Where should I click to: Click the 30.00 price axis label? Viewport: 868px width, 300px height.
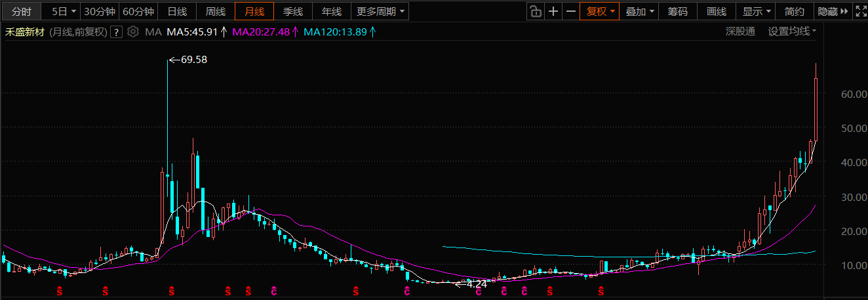click(854, 197)
